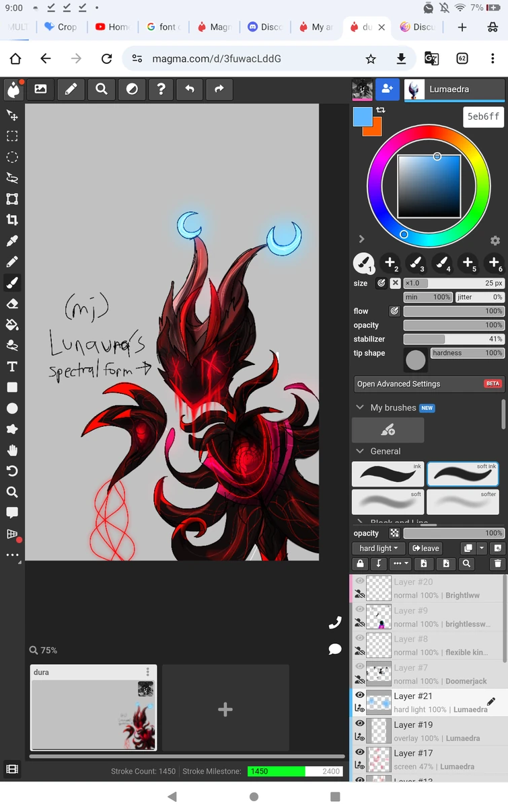508x812 pixels.
Task: Open the image import toolbar button
Action: coord(40,89)
